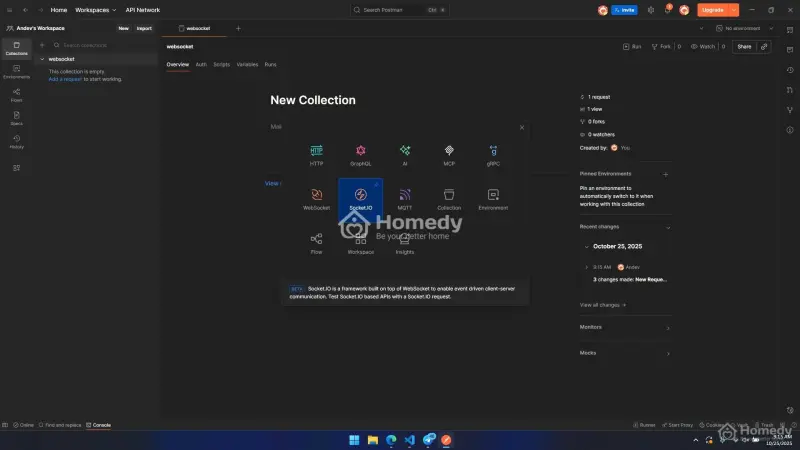Click the orange Upgrade button
This screenshot has width=800, height=450.
[713, 10]
